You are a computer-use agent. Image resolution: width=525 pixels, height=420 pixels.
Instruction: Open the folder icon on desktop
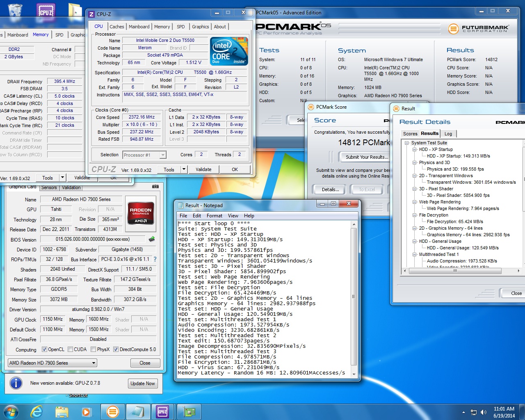tap(76, 10)
